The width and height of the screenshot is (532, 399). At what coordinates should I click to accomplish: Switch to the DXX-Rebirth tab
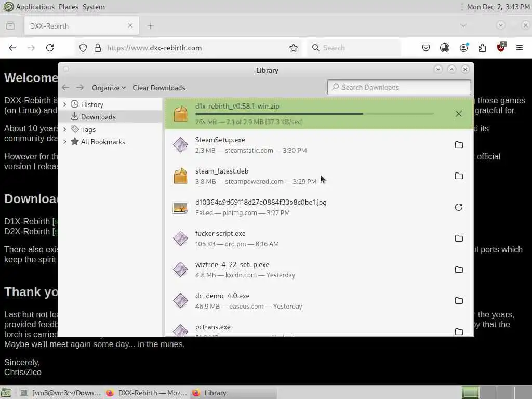coord(82,26)
